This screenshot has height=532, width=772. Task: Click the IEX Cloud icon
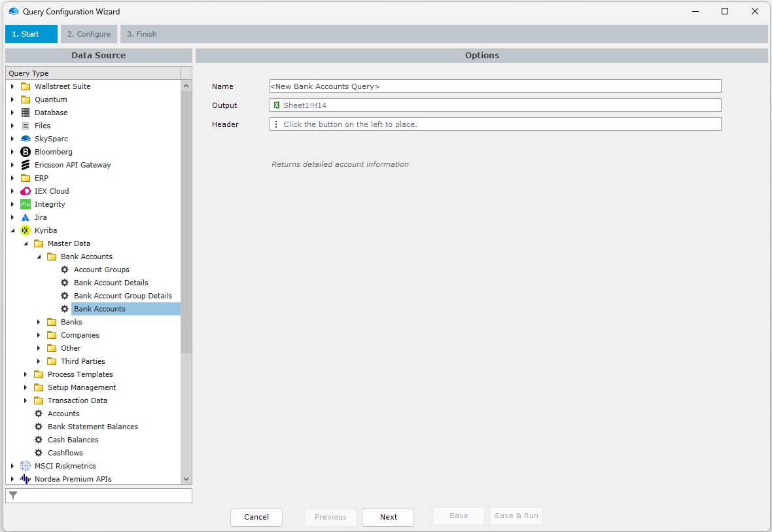[26, 191]
